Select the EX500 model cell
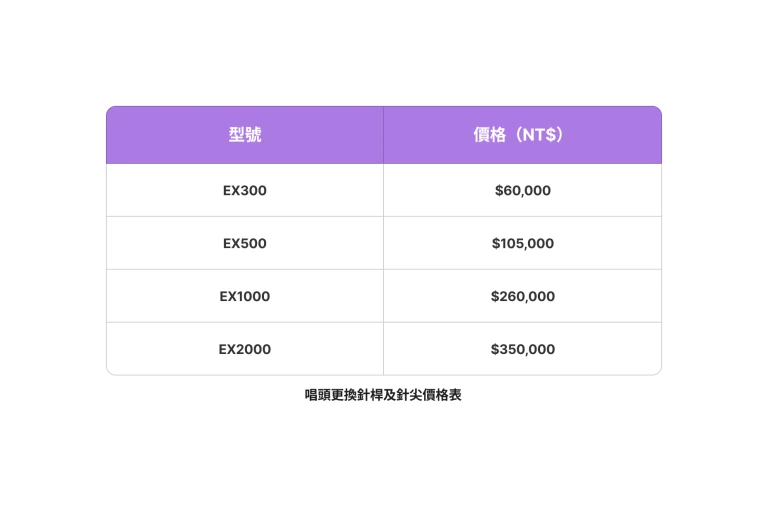 pos(245,243)
